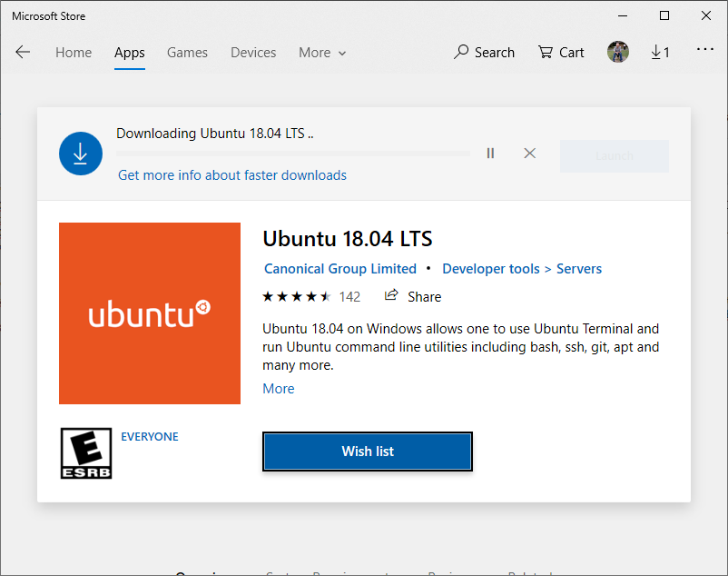The width and height of the screenshot is (728, 576).
Task: Pause the Ubuntu download
Action: pos(490,153)
